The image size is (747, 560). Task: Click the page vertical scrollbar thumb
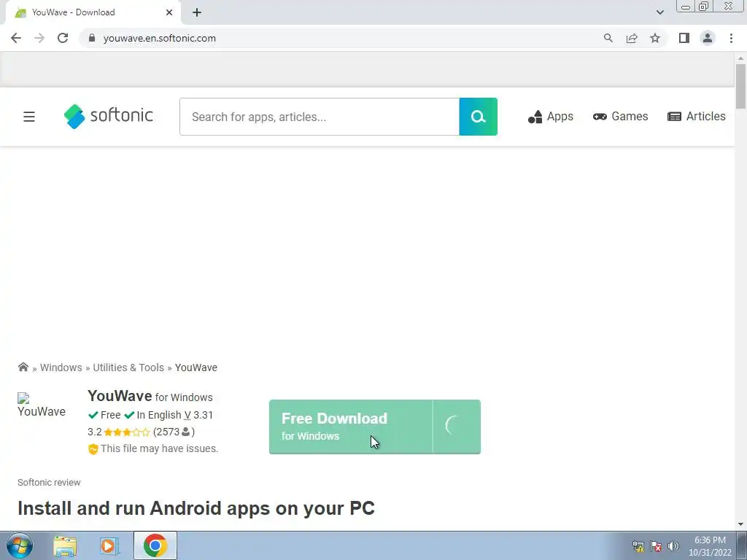point(740,86)
